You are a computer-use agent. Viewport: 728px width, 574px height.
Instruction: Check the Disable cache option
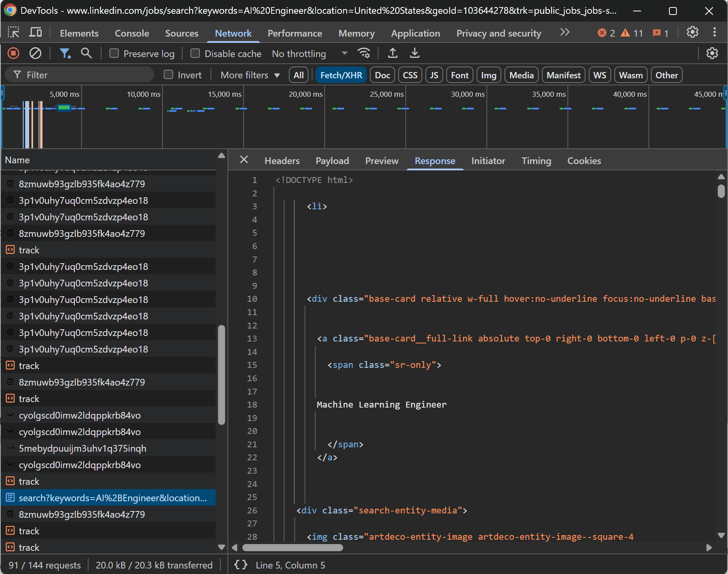[195, 54]
